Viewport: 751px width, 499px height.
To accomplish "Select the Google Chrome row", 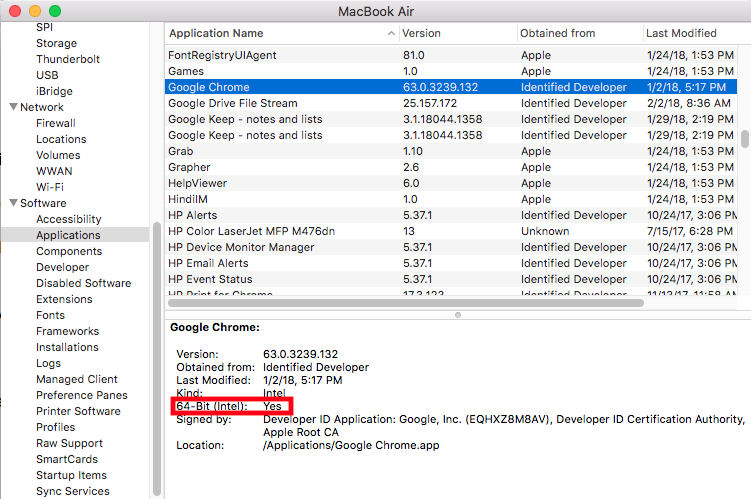I will [451, 87].
